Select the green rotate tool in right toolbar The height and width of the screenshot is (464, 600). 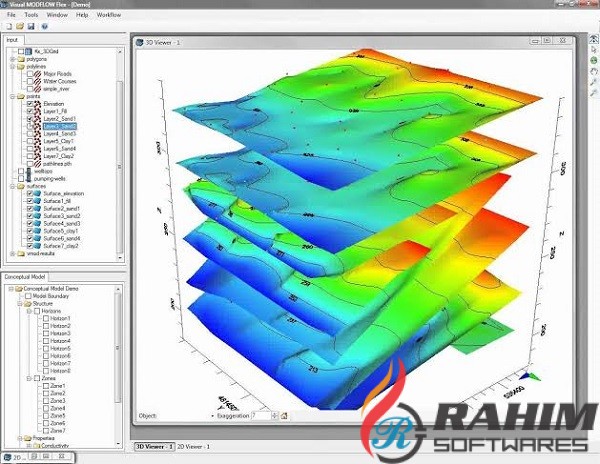click(x=593, y=60)
